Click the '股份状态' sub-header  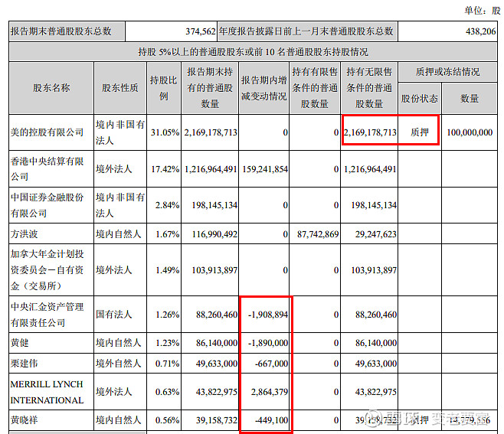[x=420, y=98]
